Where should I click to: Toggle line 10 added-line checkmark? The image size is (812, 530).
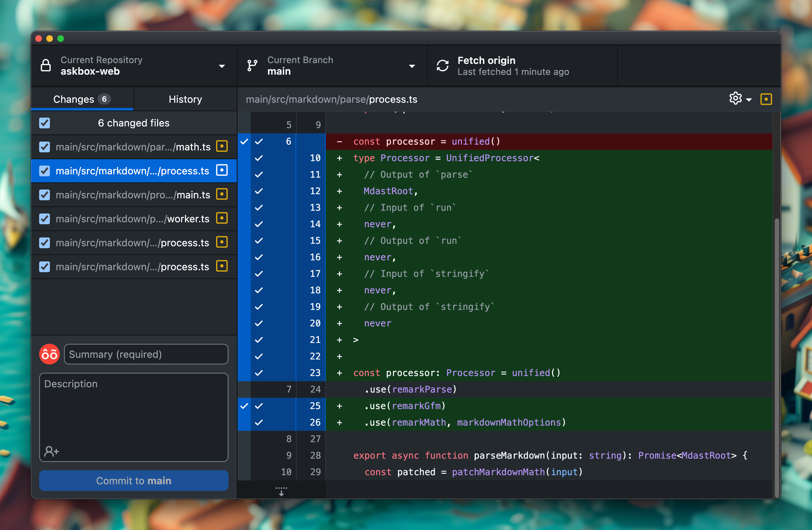pyautogui.click(x=259, y=158)
